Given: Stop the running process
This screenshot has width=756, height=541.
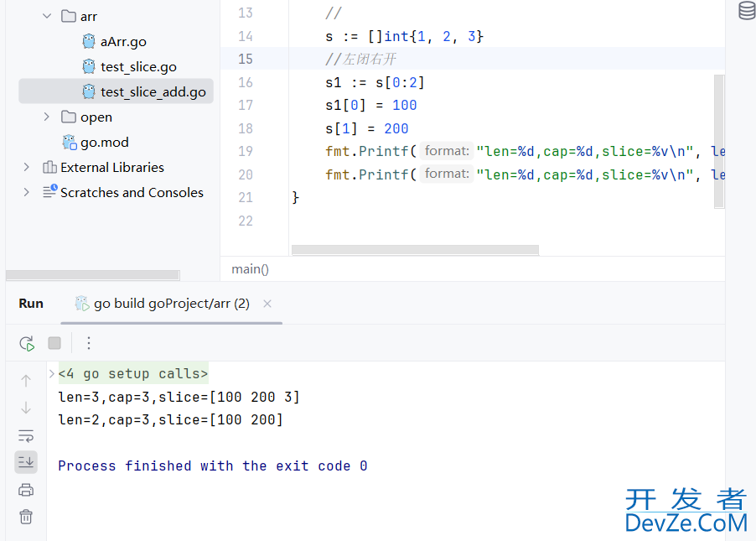Looking at the screenshot, I should tap(54, 343).
